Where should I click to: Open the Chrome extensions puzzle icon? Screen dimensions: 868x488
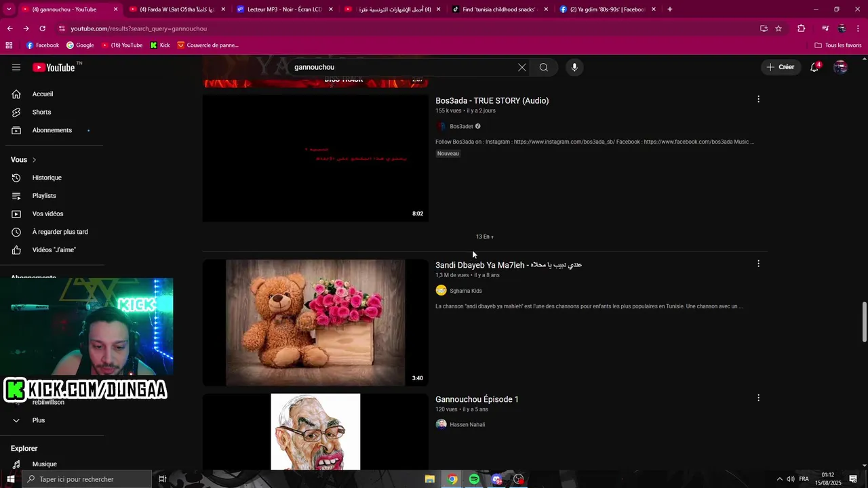point(801,28)
